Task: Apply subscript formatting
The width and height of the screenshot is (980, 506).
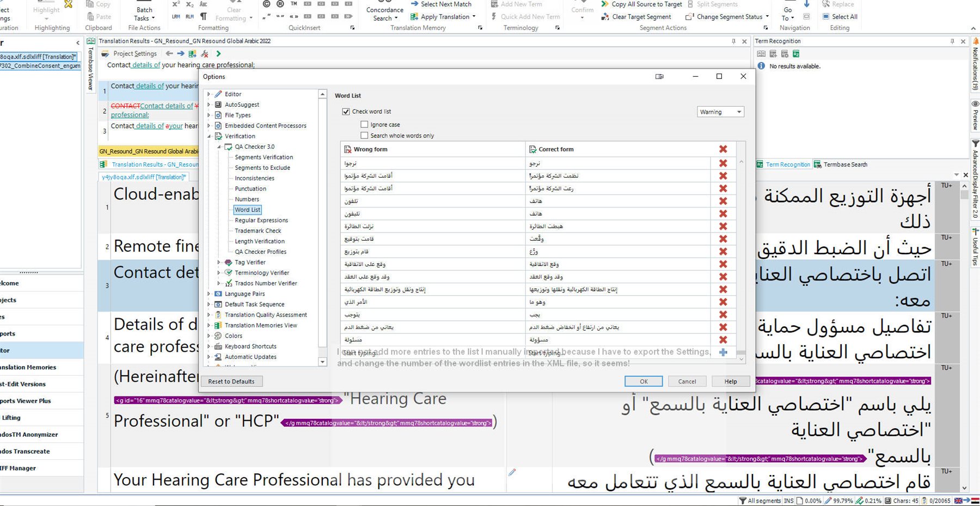Action: click(189, 4)
